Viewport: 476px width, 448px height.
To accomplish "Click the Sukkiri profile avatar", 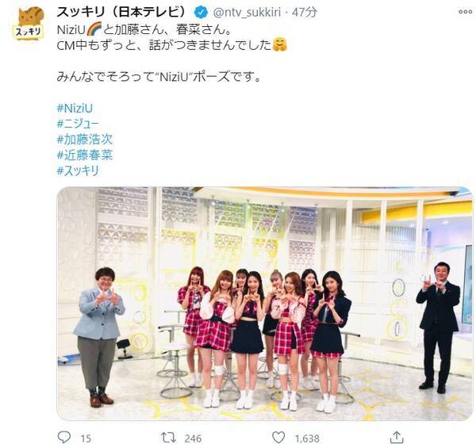I will click(29, 24).
